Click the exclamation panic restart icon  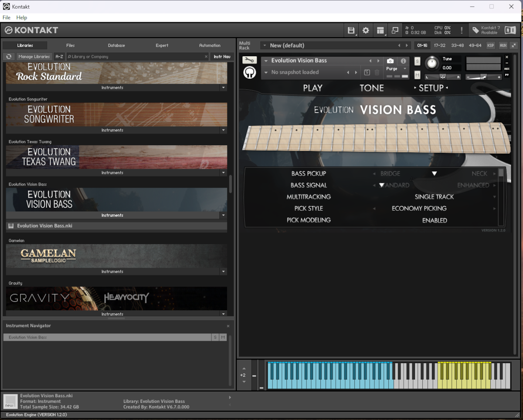[x=462, y=30]
